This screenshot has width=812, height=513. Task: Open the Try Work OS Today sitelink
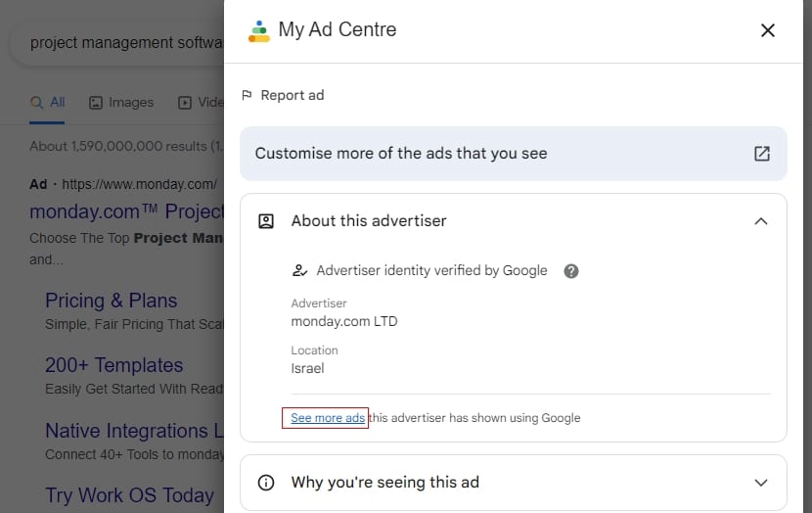[129, 495]
